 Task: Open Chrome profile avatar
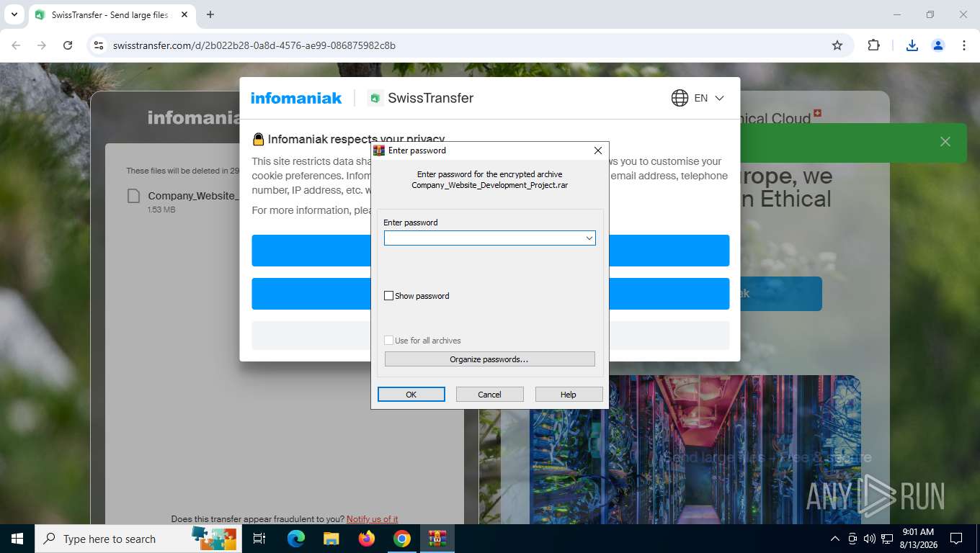coord(938,45)
